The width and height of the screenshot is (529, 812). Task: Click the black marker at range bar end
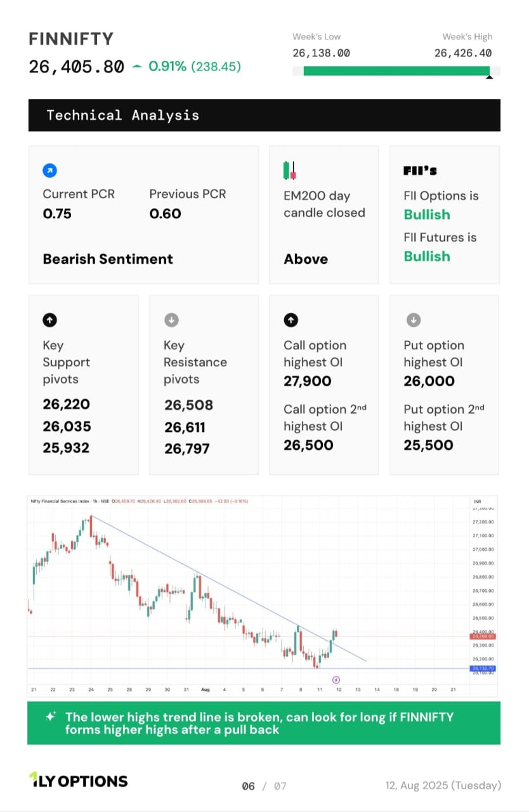tap(489, 77)
